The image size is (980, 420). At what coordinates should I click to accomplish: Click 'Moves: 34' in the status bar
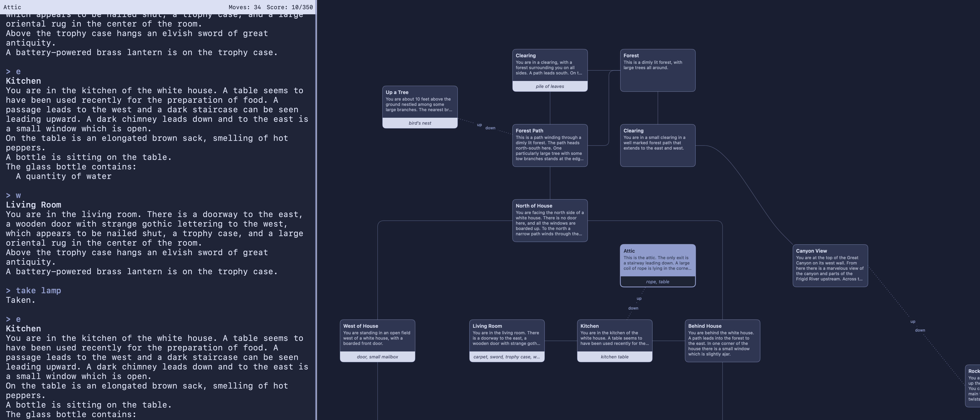coord(245,7)
